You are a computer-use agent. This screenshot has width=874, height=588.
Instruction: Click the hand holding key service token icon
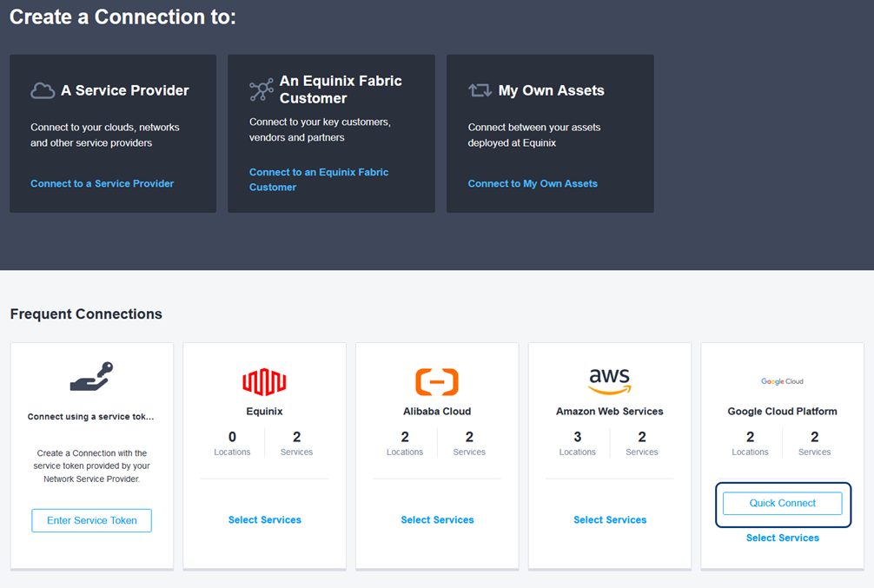click(x=91, y=377)
